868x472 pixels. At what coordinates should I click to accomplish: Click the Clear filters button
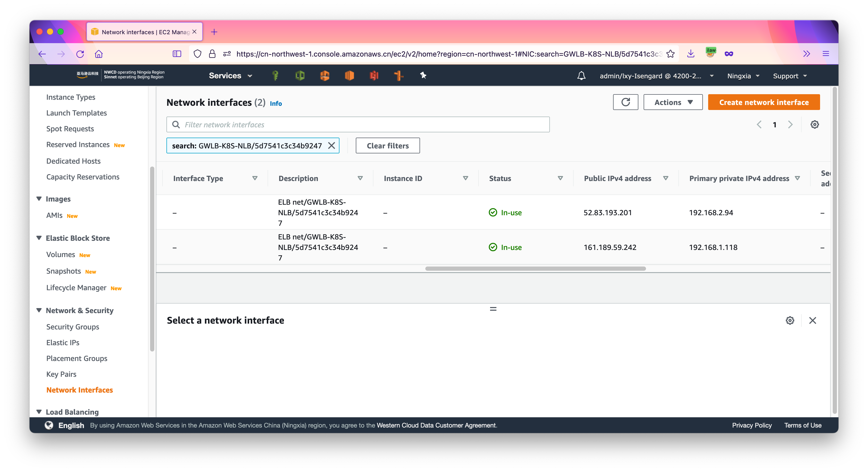[x=387, y=146]
